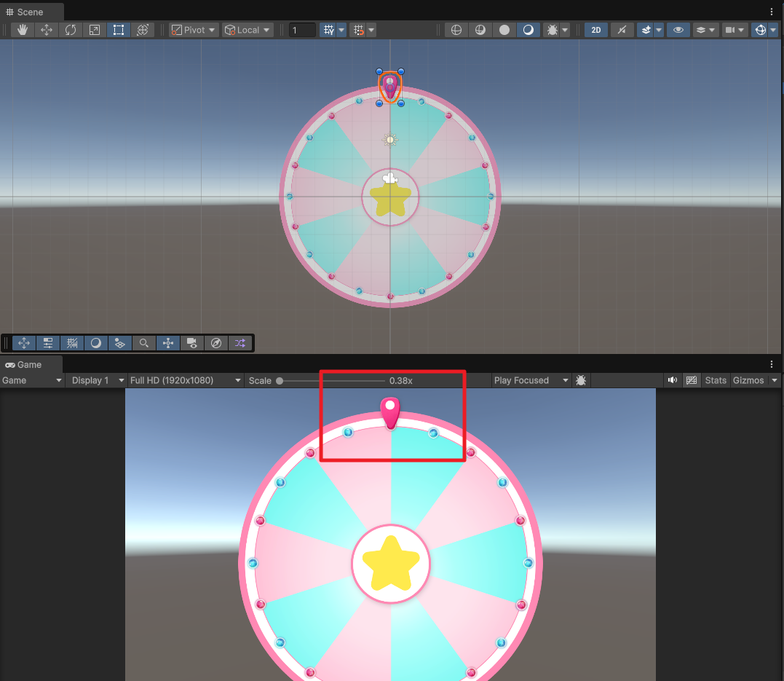784x681 pixels.
Task: Select shaded wireframe draw mode icon
Action: pyautogui.click(x=480, y=30)
